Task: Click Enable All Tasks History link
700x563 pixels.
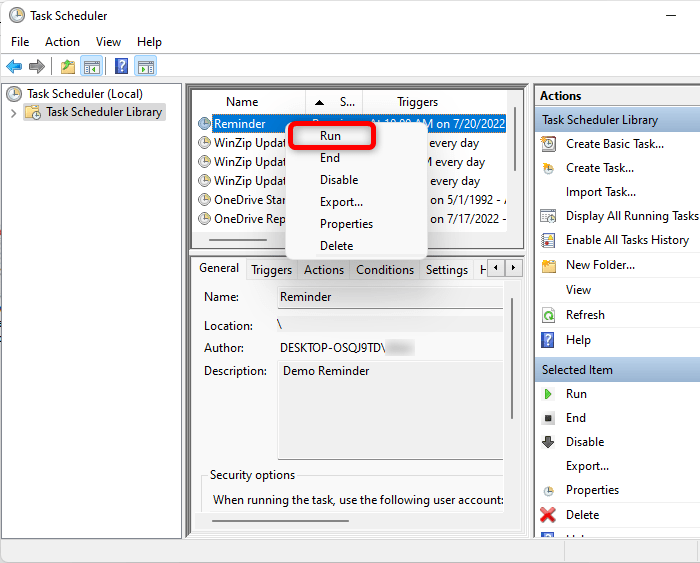Action: 628,240
